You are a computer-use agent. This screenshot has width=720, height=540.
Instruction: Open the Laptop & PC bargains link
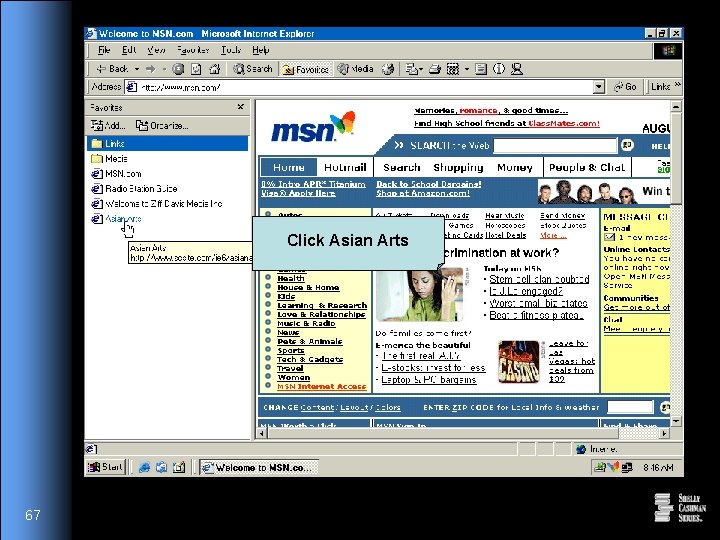(x=428, y=380)
